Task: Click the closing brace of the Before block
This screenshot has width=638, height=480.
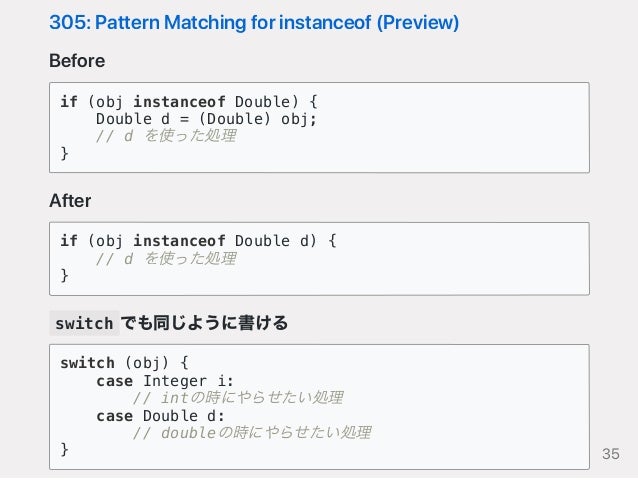Action: [x=65, y=153]
